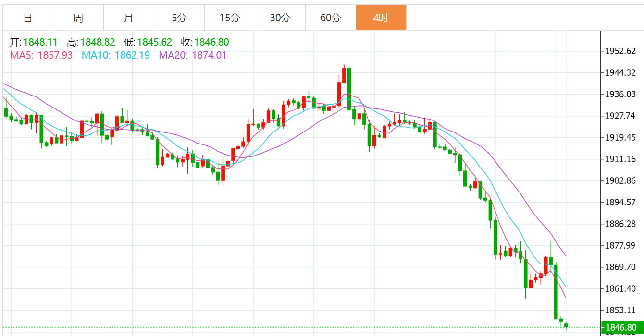
Task: Switch to the 日 daily chart tab
Action: coord(28,18)
